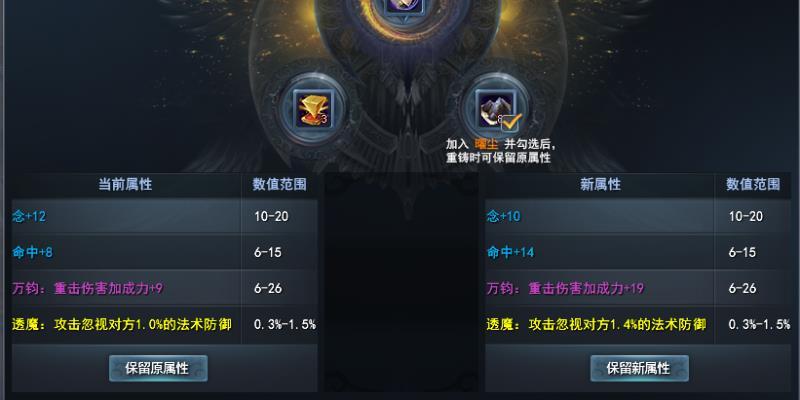The image size is (800, 400).
Task: Click new attribute 命中+14 row
Action: (x=638, y=253)
